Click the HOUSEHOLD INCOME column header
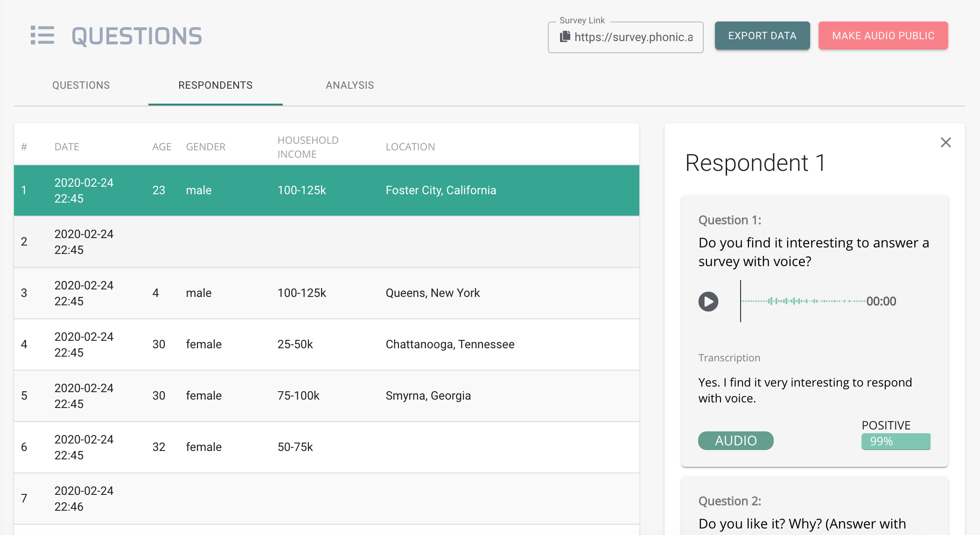This screenshot has width=980, height=535. 308,146
